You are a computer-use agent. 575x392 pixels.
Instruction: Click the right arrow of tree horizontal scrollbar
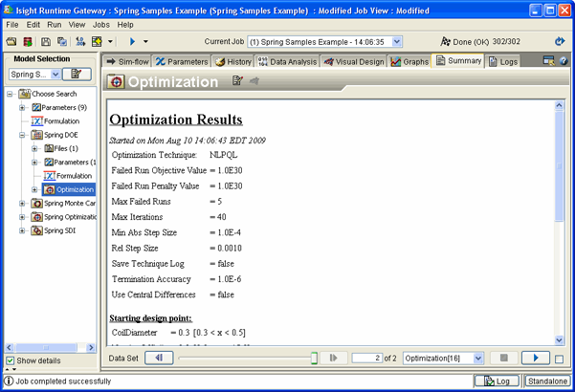pyautogui.click(x=91, y=347)
